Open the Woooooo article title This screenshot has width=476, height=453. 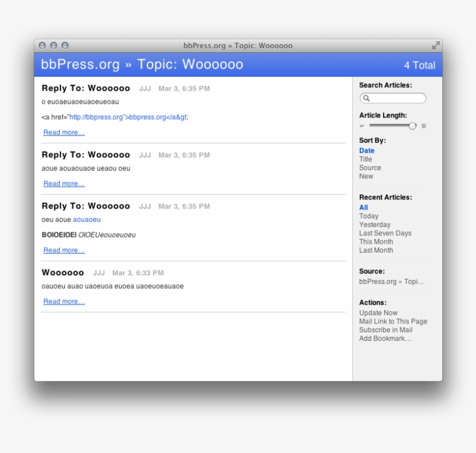coord(63,272)
